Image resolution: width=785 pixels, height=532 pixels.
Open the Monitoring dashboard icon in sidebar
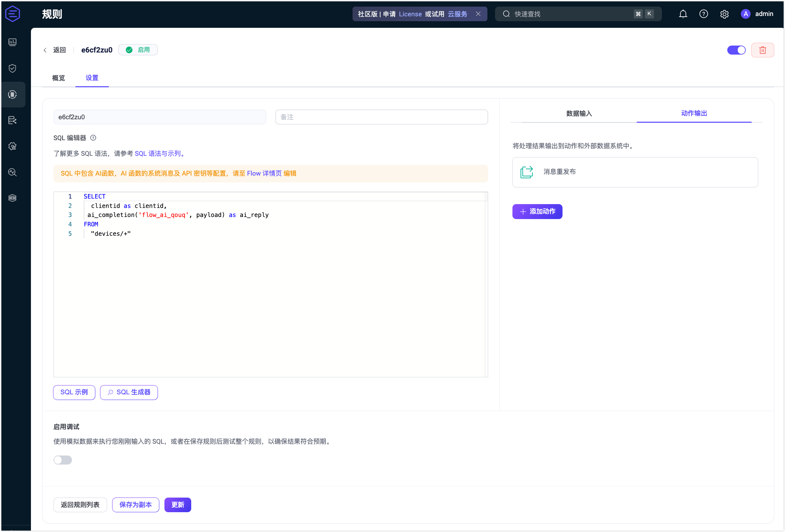click(x=13, y=42)
